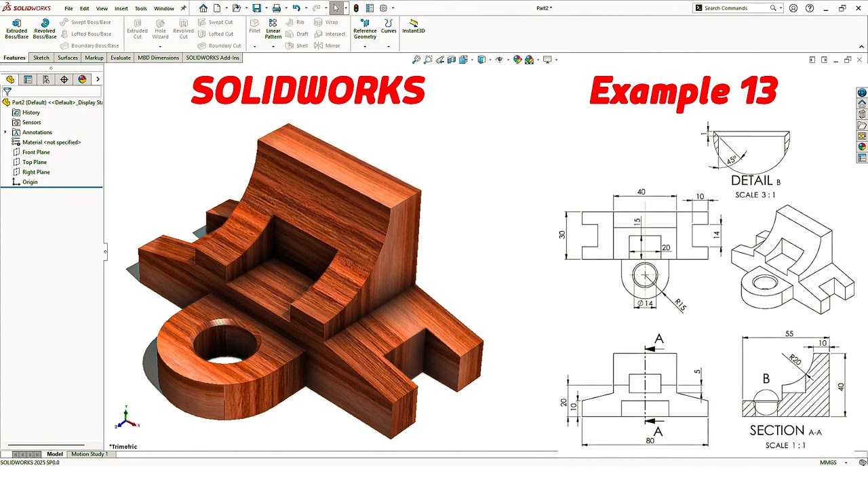This screenshot has height=488, width=868.
Task: Click the Section View icon
Action: (452, 60)
